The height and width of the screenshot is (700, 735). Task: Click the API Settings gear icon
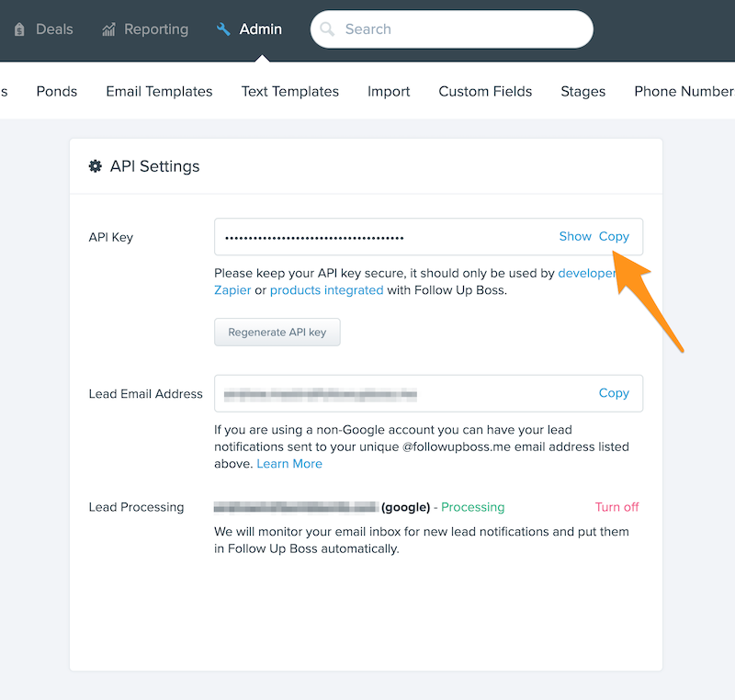pos(96,166)
